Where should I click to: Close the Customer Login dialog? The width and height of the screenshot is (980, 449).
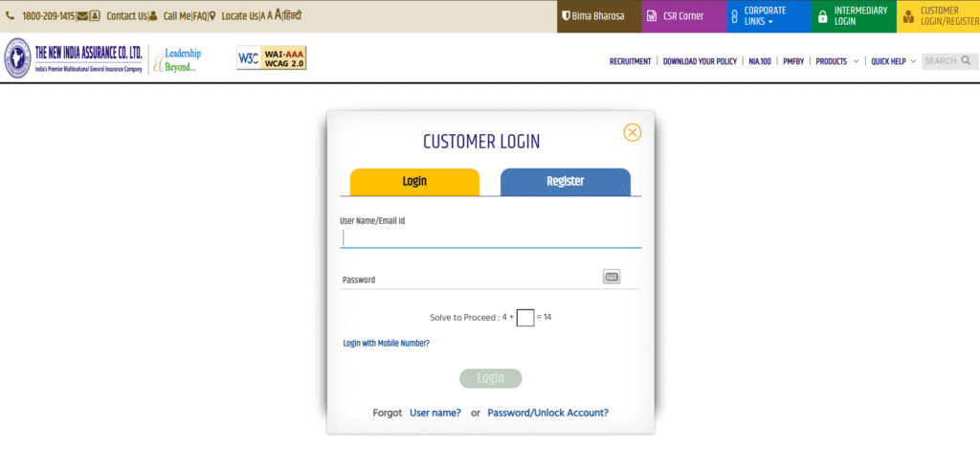[x=633, y=132]
